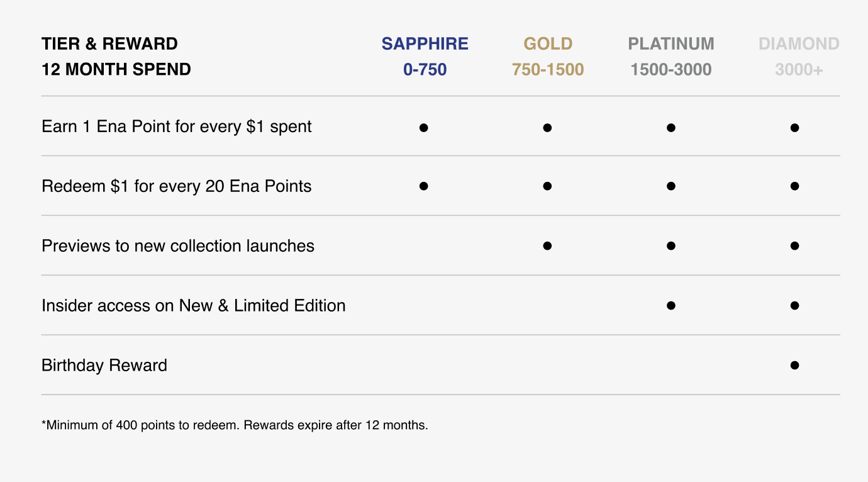This screenshot has width=868, height=482.
Task: Click the SAPPHIRE tier heading
Action: pos(425,43)
